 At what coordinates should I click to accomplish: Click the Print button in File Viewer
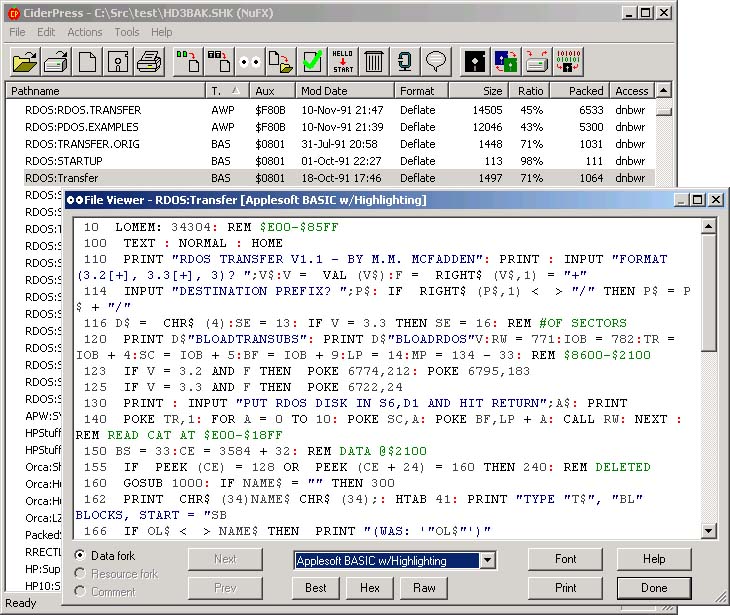(x=565, y=588)
